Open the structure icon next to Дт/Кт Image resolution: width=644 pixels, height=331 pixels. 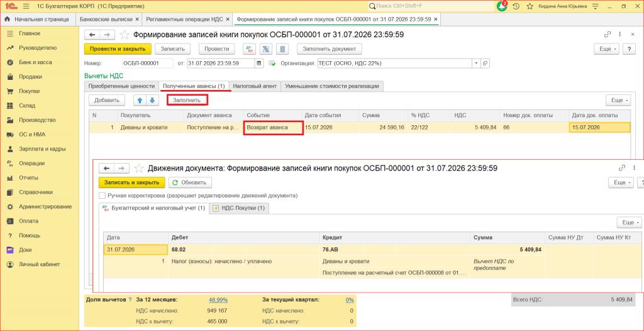click(267, 49)
